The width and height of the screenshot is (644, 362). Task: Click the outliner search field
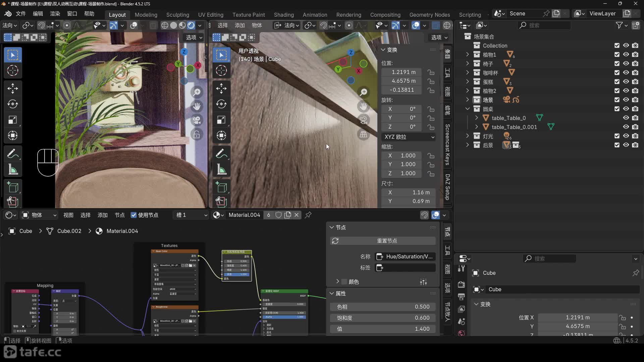pos(543,25)
